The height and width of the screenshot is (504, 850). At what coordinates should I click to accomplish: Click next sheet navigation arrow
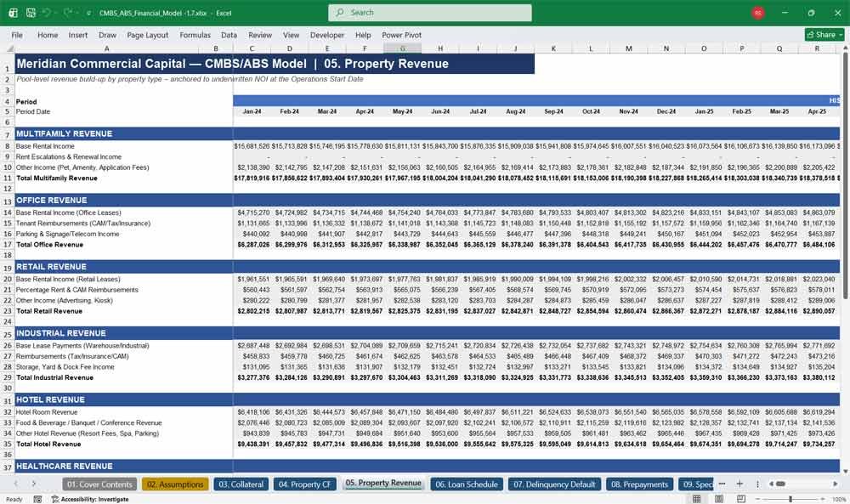[34, 484]
